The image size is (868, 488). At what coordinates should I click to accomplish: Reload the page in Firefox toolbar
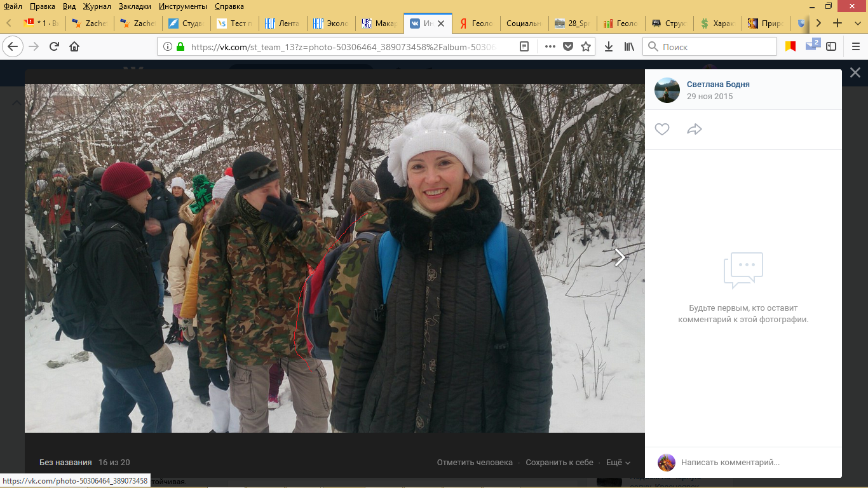[x=54, y=46]
